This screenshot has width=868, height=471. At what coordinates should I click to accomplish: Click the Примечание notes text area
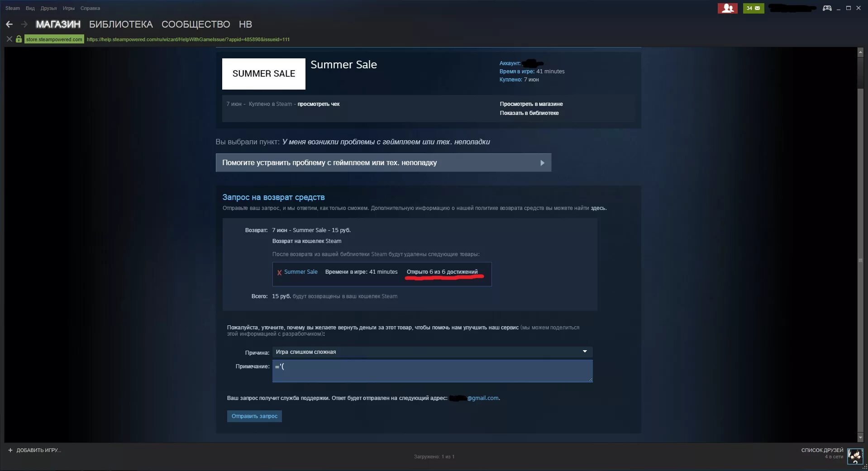pyautogui.click(x=432, y=371)
